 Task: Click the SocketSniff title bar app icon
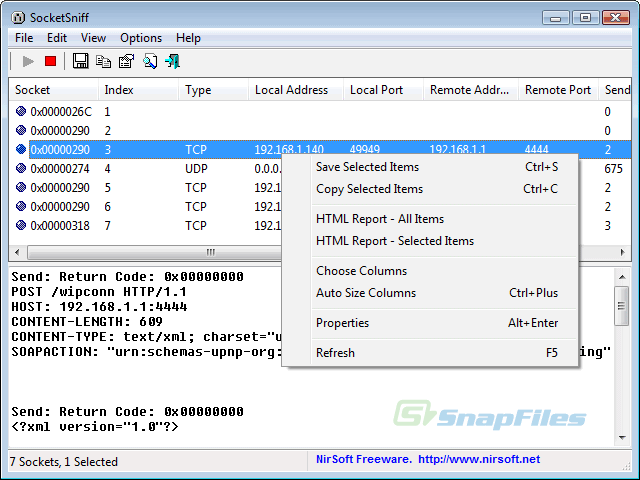[18, 18]
